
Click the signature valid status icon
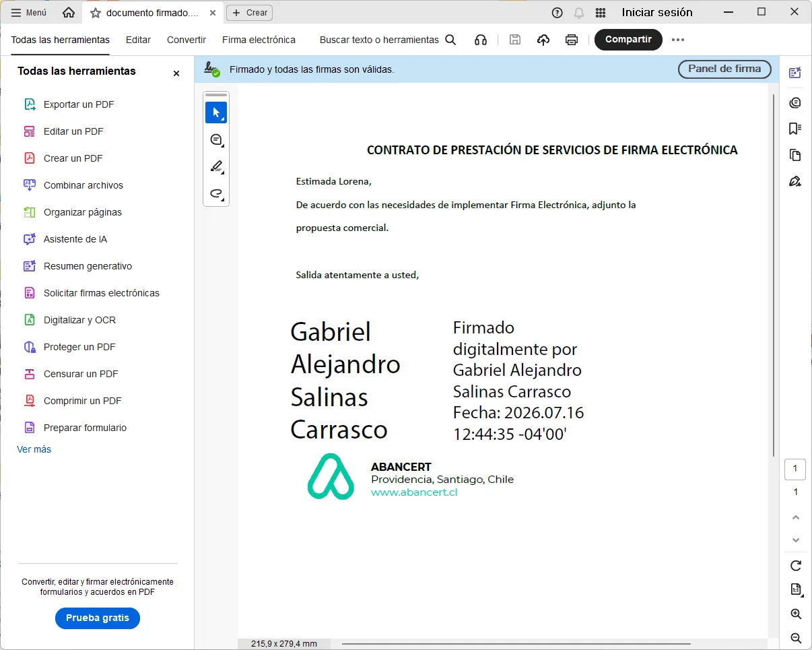coord(212,69)
